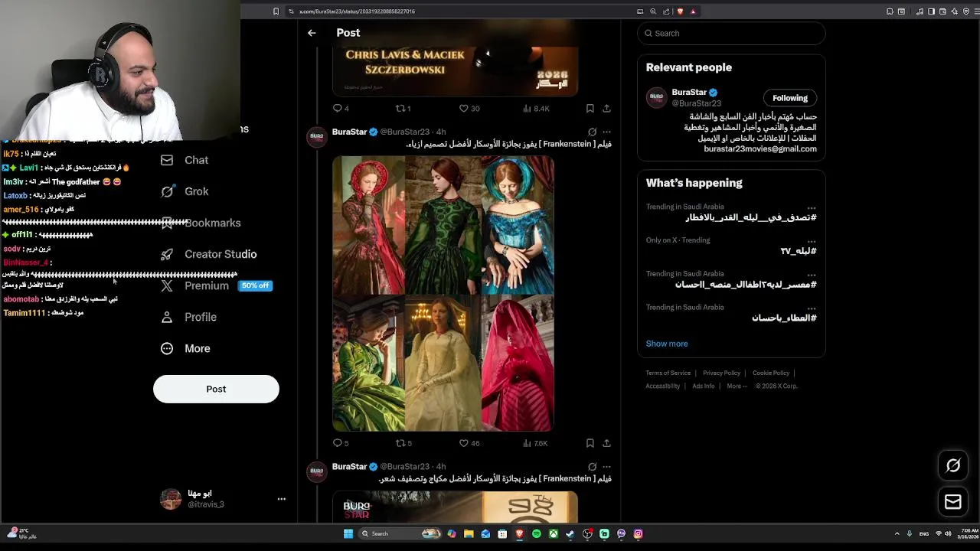Open the taskbar volume icon
980x551 pixels.
tap(948, 533)
